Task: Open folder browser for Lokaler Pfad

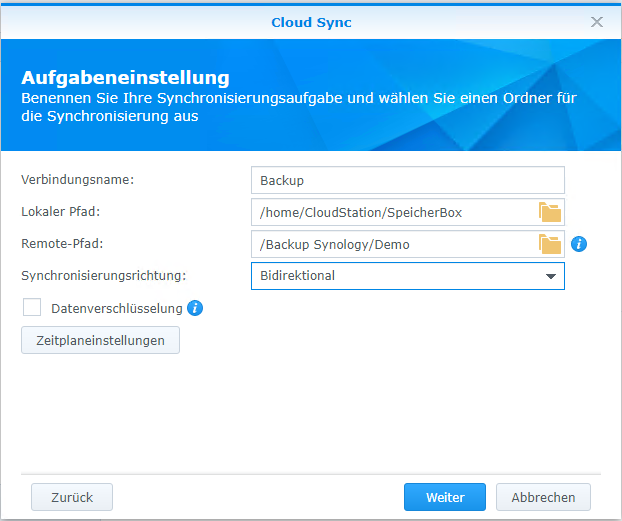Action: 550,212
